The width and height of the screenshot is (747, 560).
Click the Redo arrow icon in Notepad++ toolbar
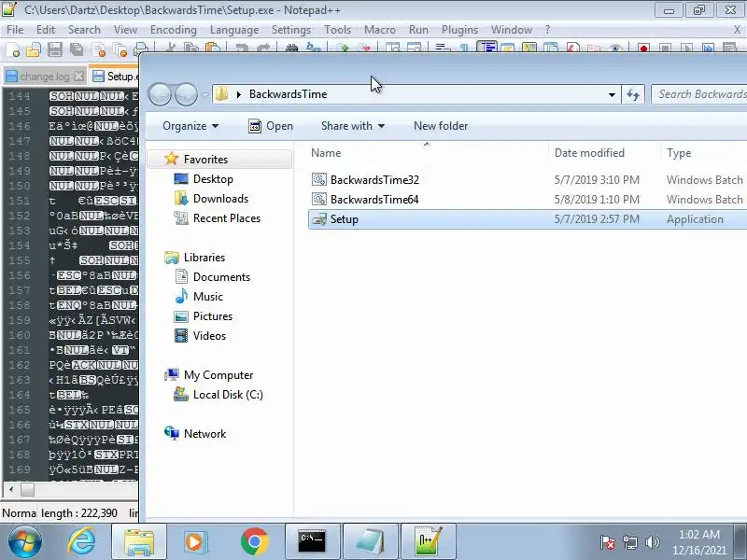263,48
